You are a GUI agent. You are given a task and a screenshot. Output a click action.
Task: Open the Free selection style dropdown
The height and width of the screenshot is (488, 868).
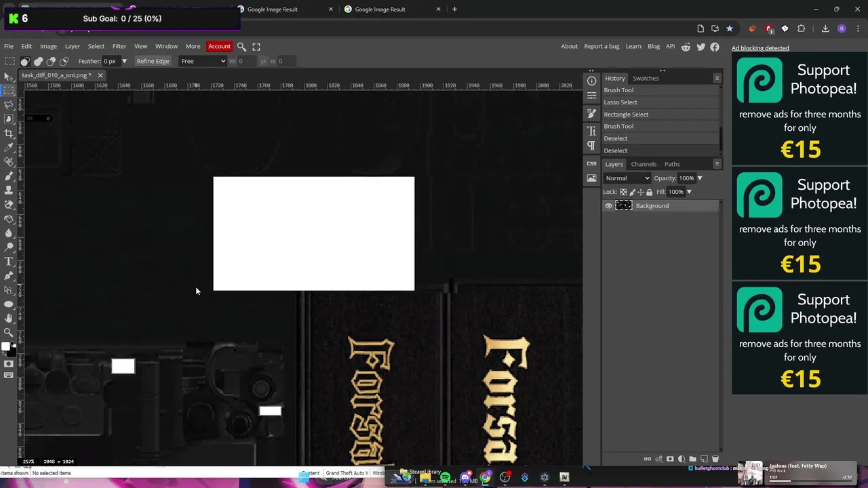point(203,61)
